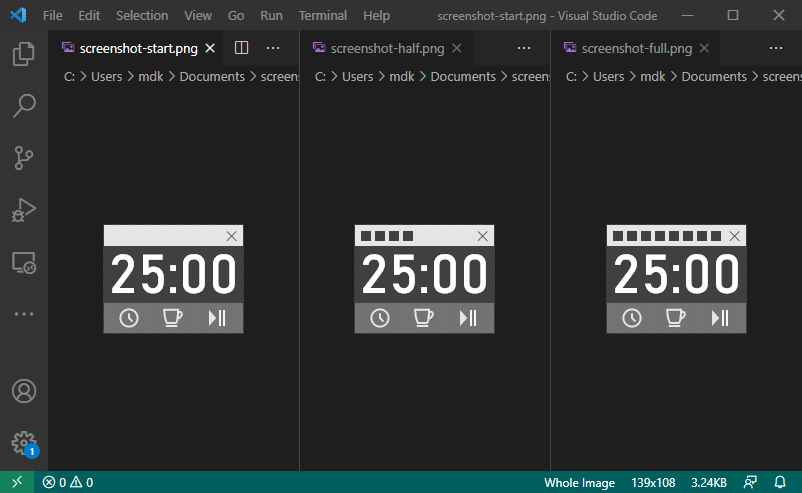Click the Documents breadcrumb in first editor

click(211, 76)
